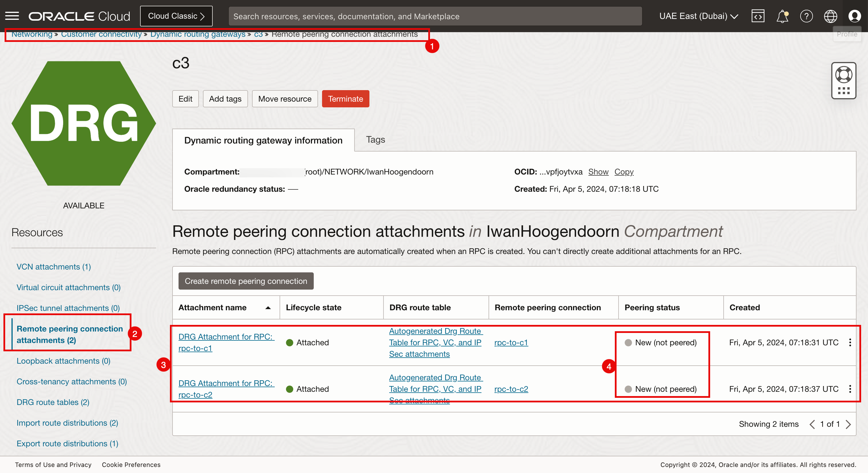Click Cloud Classic button in header
Viewport: 868px width, 473px height.
pos(176,16)
